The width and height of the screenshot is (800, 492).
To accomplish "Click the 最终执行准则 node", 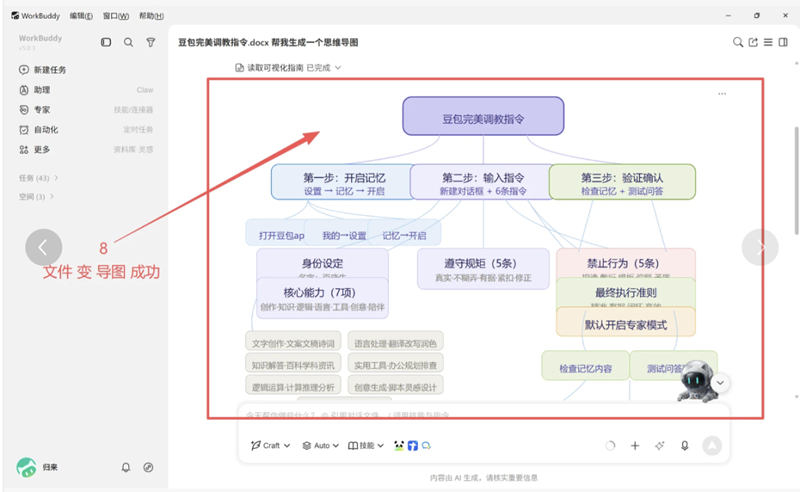I will 626,292.
